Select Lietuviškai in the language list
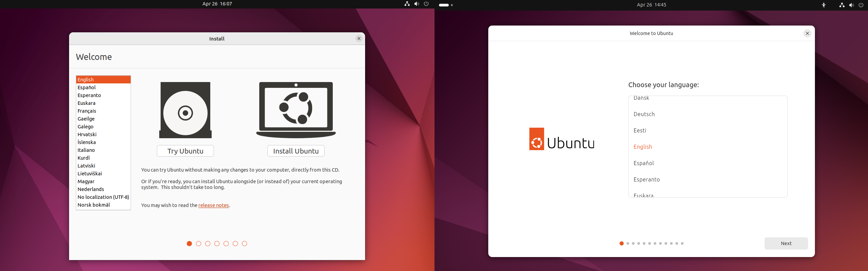The height and width of the screenshot is (271, 868). 103,174
